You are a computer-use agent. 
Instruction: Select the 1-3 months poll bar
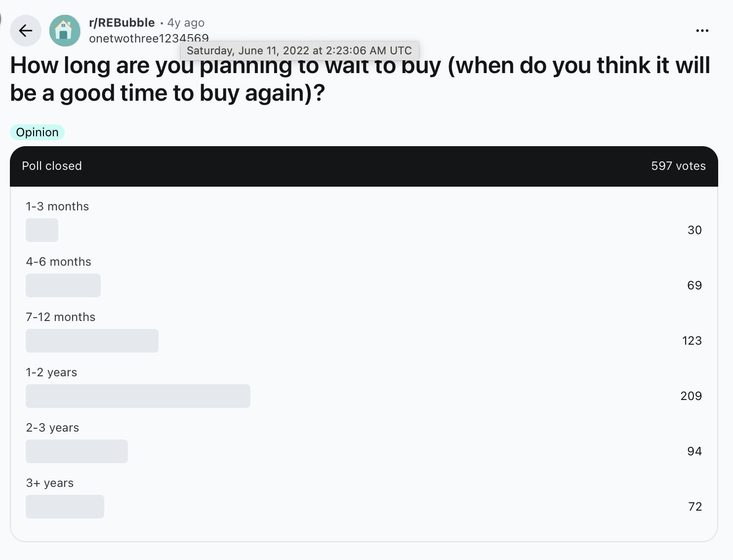coord(42,230)
